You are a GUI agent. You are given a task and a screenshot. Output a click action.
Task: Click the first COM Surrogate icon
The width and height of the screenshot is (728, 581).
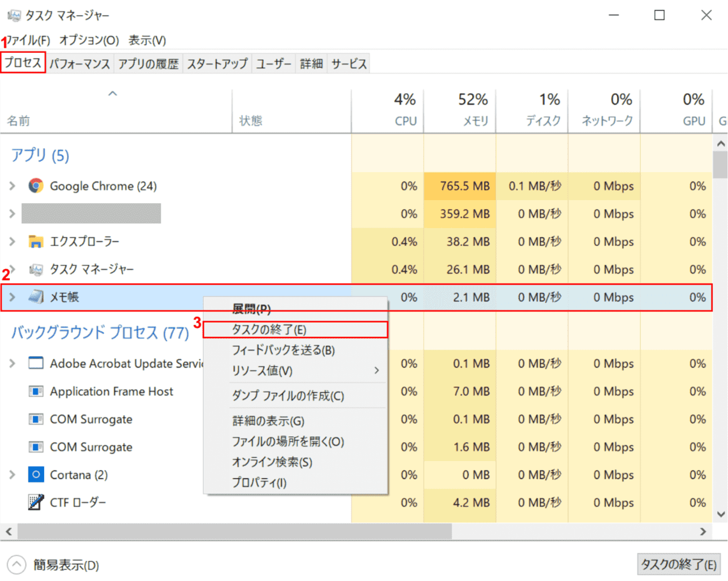[36, 419]
